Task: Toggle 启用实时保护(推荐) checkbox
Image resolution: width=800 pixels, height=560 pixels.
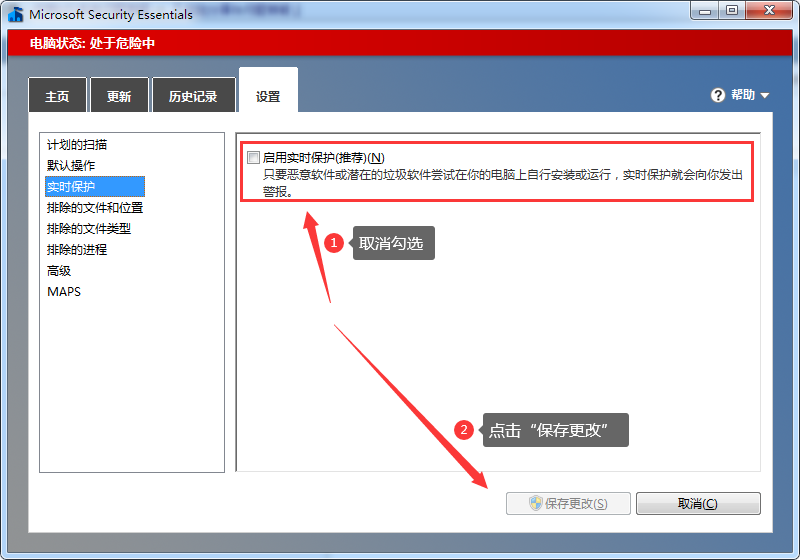Action: (253, 158)
